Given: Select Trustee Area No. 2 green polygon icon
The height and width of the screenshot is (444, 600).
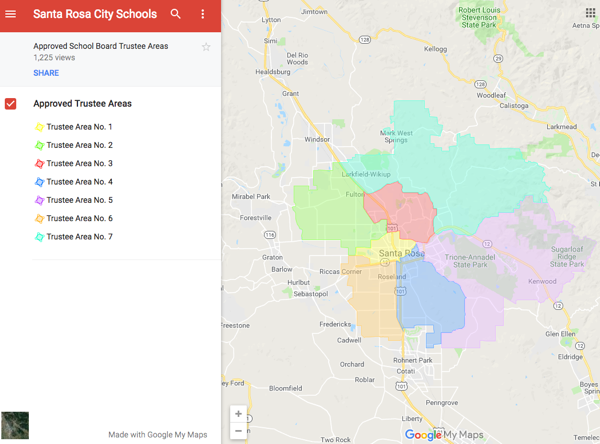Looking at the screenshot, I should point(39,145).
